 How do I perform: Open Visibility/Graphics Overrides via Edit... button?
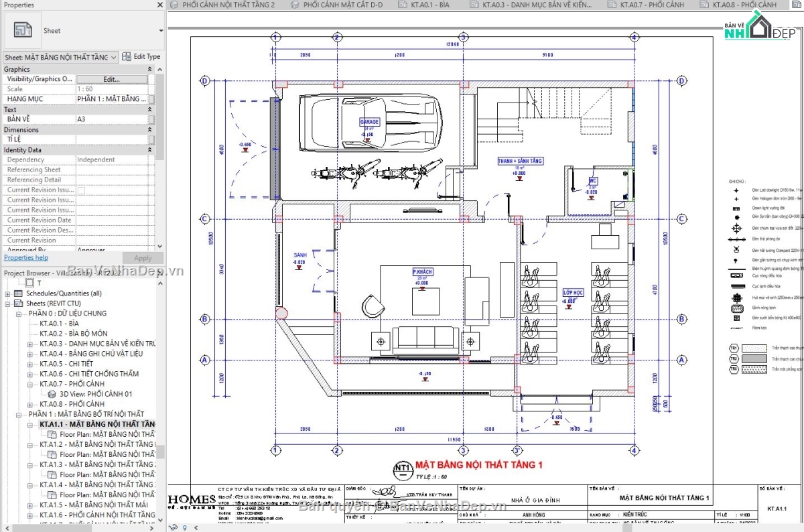coord(111,79)
